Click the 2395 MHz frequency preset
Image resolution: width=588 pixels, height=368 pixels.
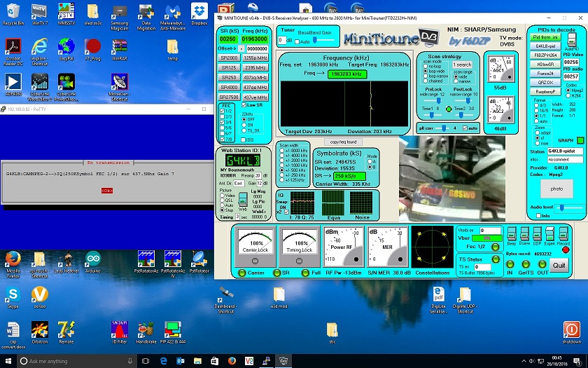point(255,67)
